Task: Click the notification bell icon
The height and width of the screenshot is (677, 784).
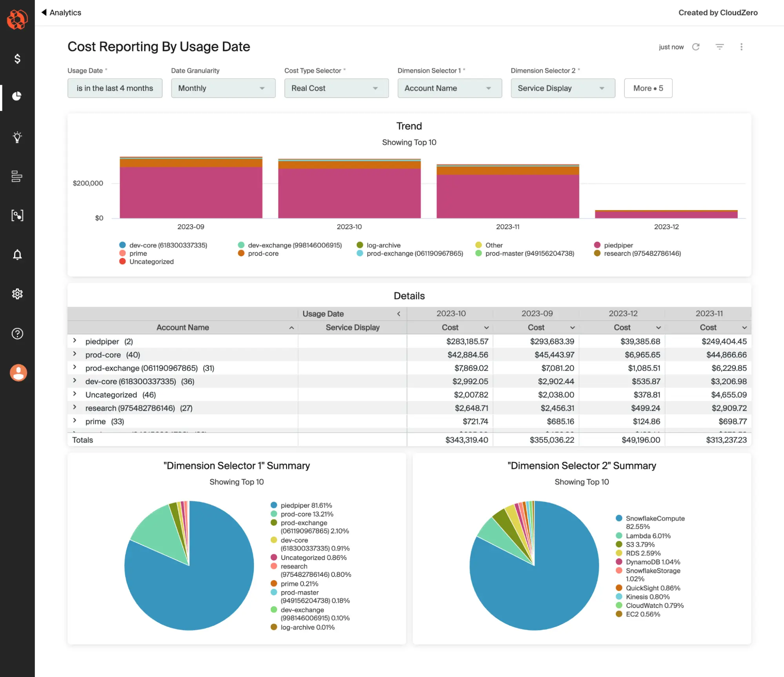Action: pyautogui.click(x=18, y=254)
